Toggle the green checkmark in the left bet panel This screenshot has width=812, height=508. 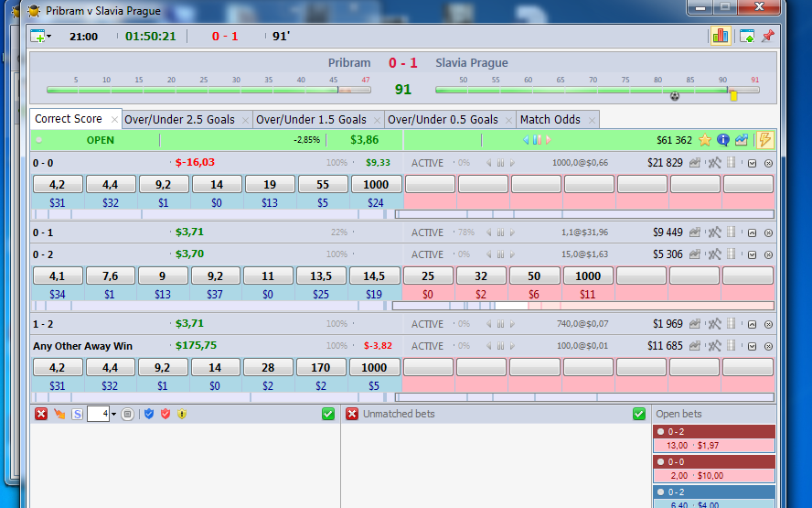point(327,414)
